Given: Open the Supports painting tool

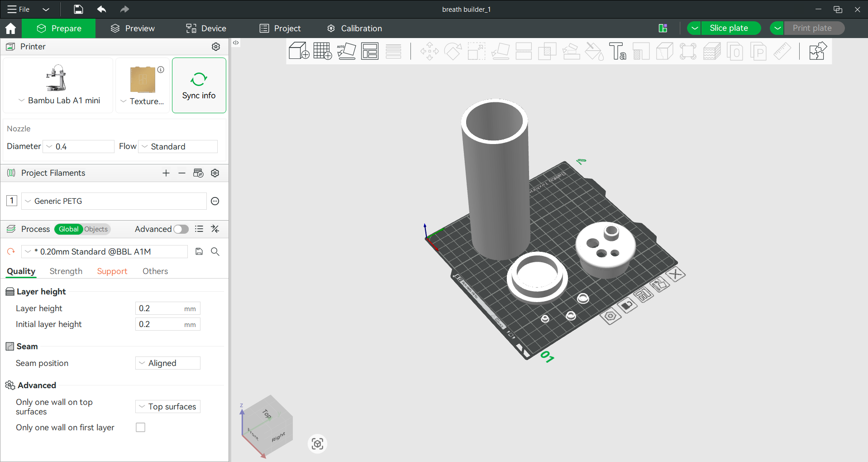Looking at the screenshot, I should [x=571, y=51].
